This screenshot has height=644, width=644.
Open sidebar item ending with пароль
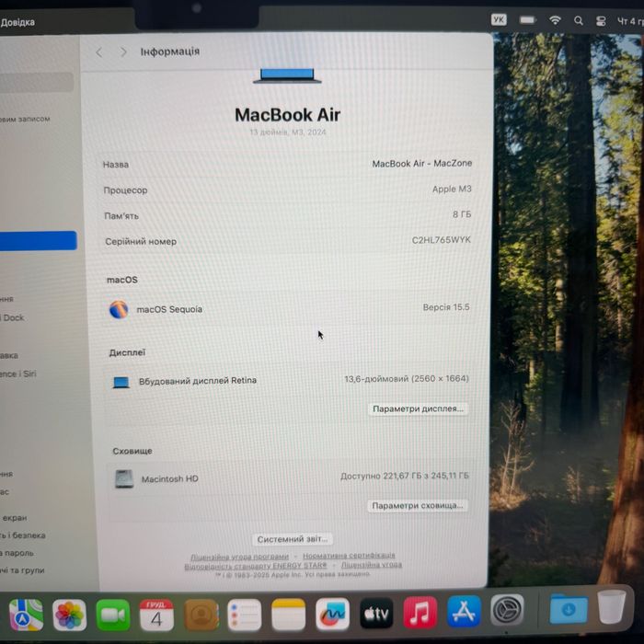click(x=17, y=553)
